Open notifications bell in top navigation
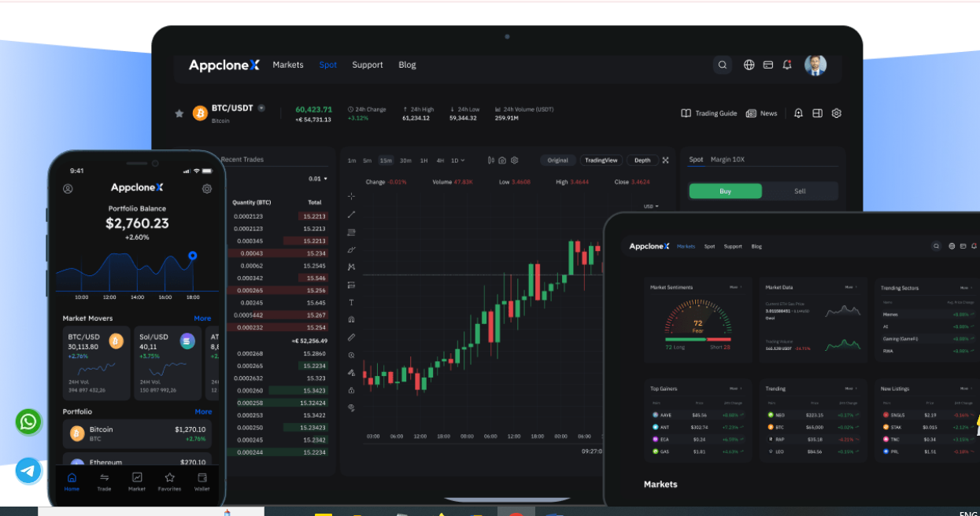This screenshot has height=516, width=980. tap(787, 65)
